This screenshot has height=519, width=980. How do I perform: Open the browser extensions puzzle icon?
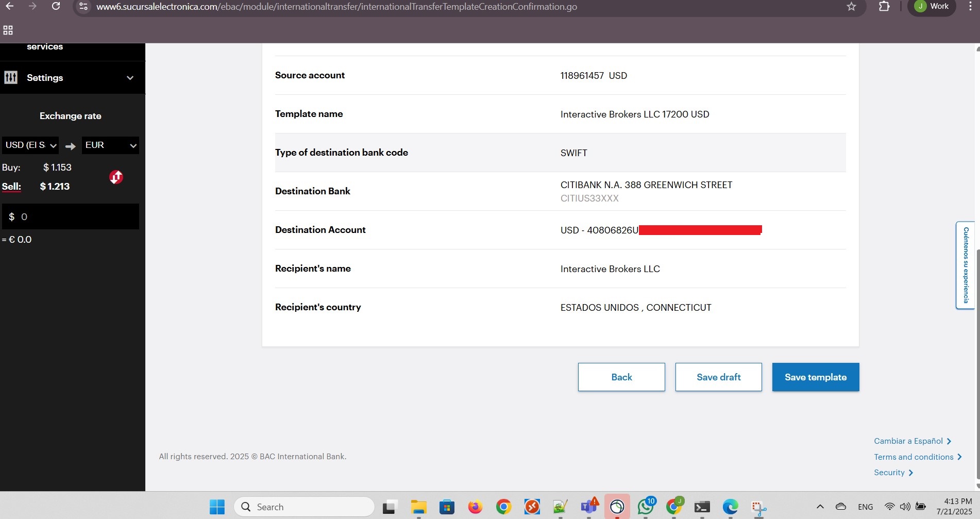(884, 7)
